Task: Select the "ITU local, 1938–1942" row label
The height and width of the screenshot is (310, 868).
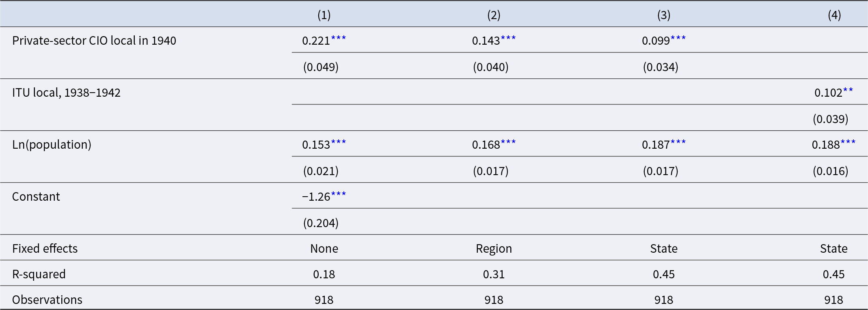Action: pos(66,93)
